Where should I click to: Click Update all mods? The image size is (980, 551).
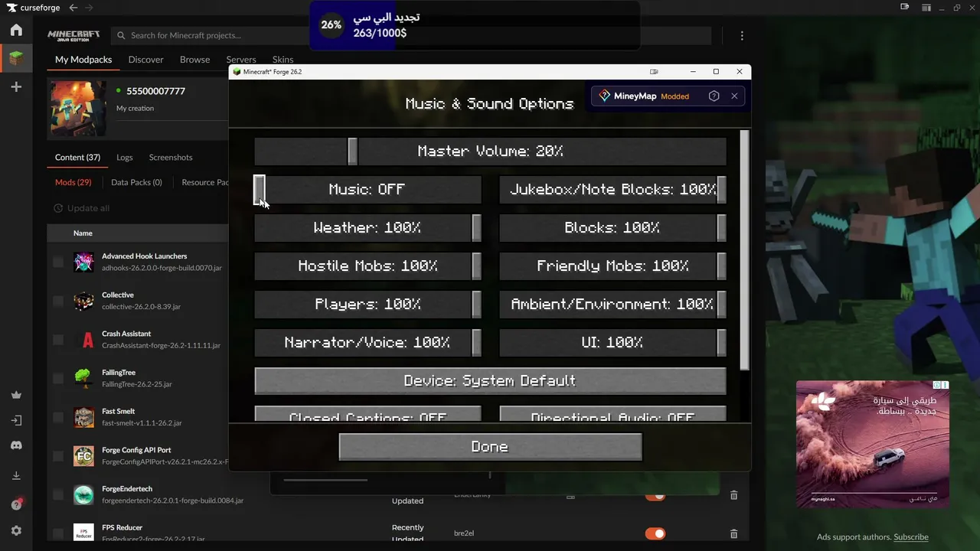81,208
